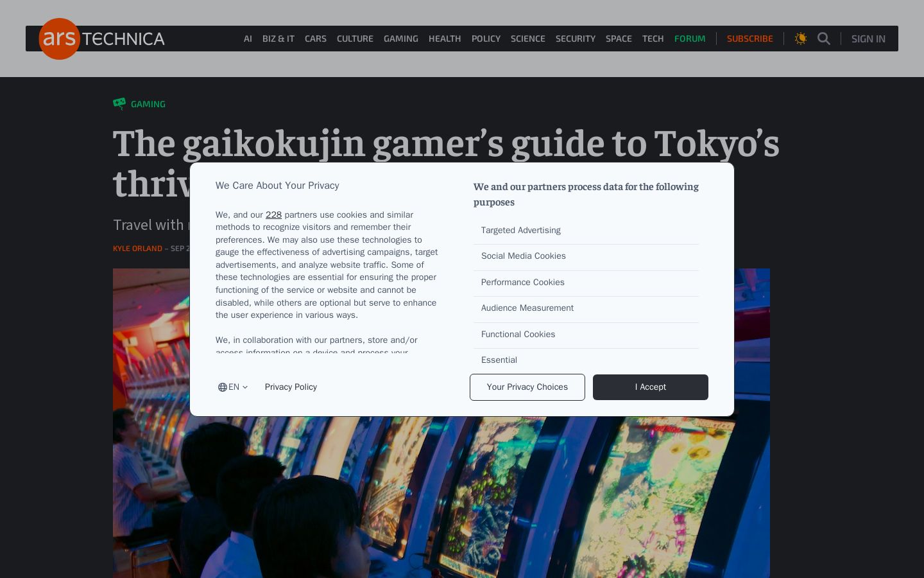Open the search magnifier icon
The height and width of the screenshot is (578, 924).
point(824,39)
